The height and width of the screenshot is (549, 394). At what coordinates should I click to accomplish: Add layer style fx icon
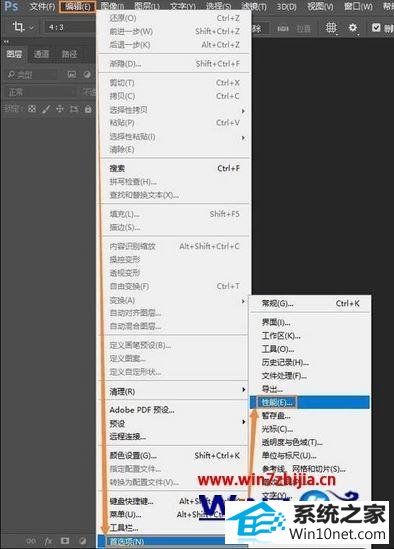click(48, 541)
